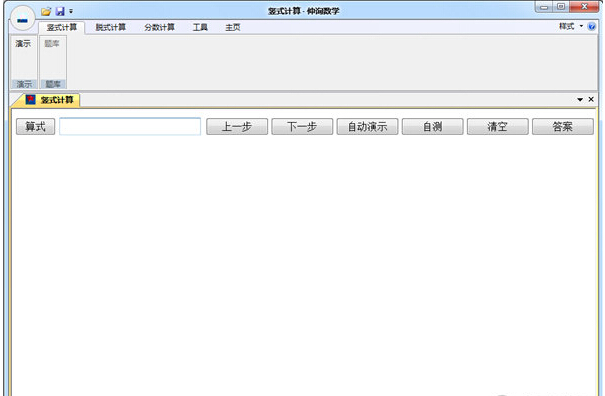This screenshot has height=396, width=605.
Task: Go to the 主页 ribbon tab
Action: pos(233,27)
